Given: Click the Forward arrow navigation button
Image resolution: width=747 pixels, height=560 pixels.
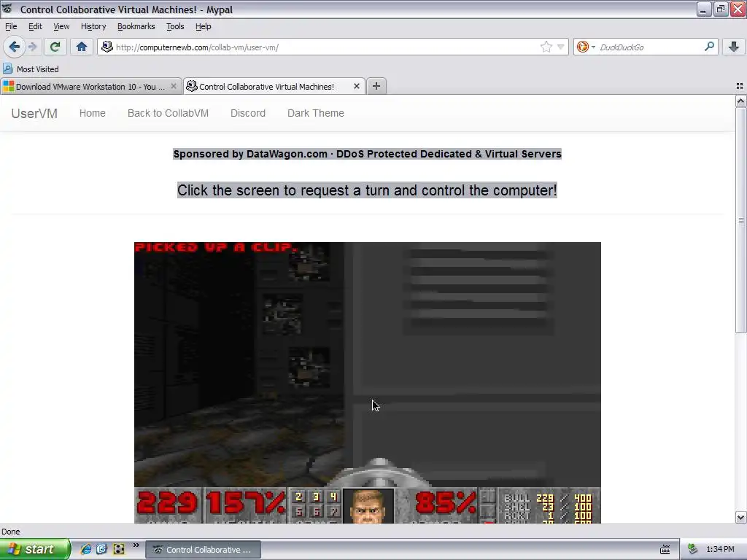Looking at the screenshot, I should 32,47.
